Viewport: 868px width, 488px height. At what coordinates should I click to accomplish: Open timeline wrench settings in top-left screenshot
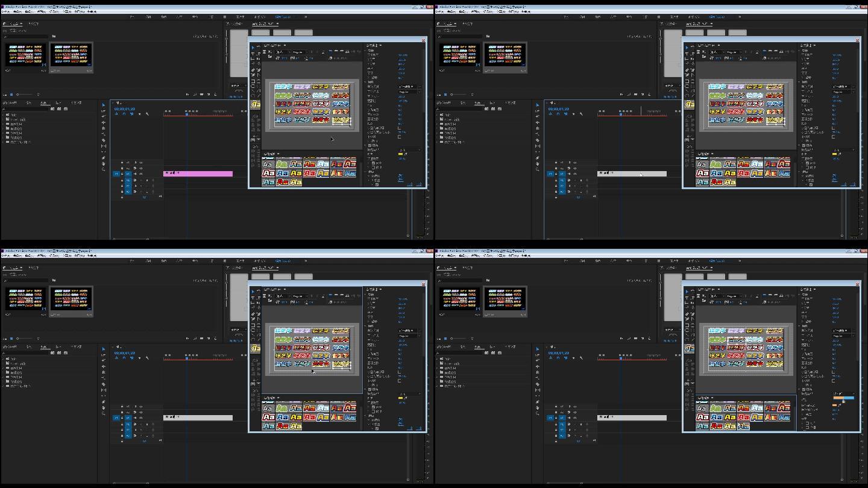(x=147, y=114)
